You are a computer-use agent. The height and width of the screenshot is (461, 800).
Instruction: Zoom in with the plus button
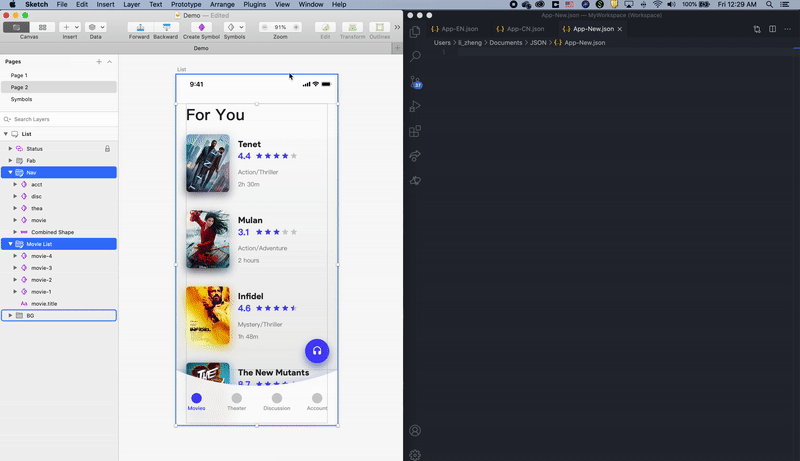coord(296,27)
